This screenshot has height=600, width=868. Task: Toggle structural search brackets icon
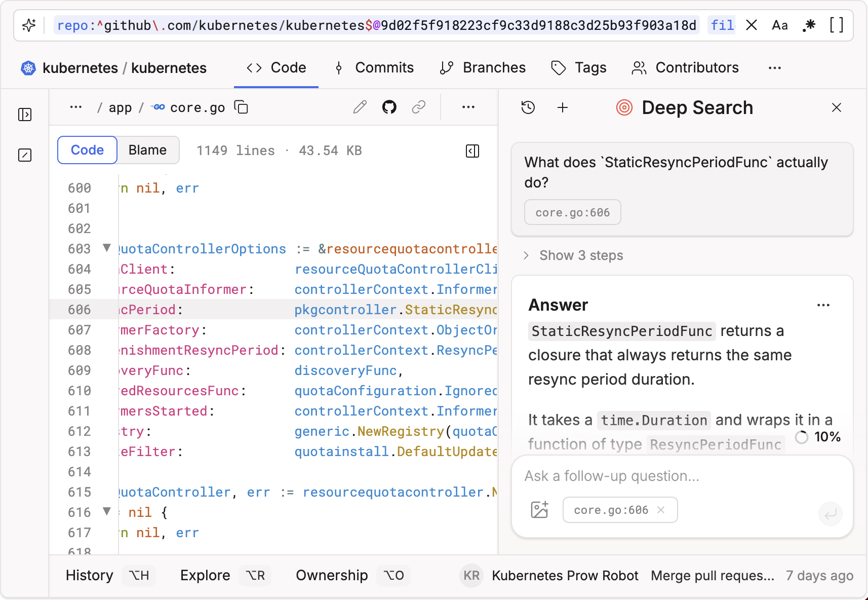pyautogui.click(x=837, y=25)
